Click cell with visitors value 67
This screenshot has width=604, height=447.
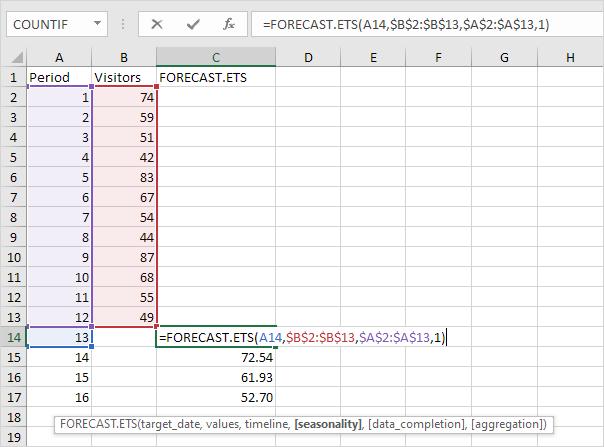124,197
